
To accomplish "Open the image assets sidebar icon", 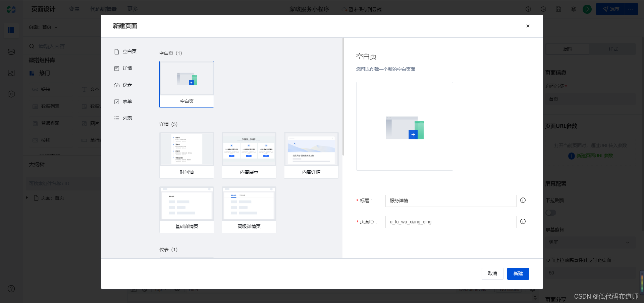I will tap(11, 73).
